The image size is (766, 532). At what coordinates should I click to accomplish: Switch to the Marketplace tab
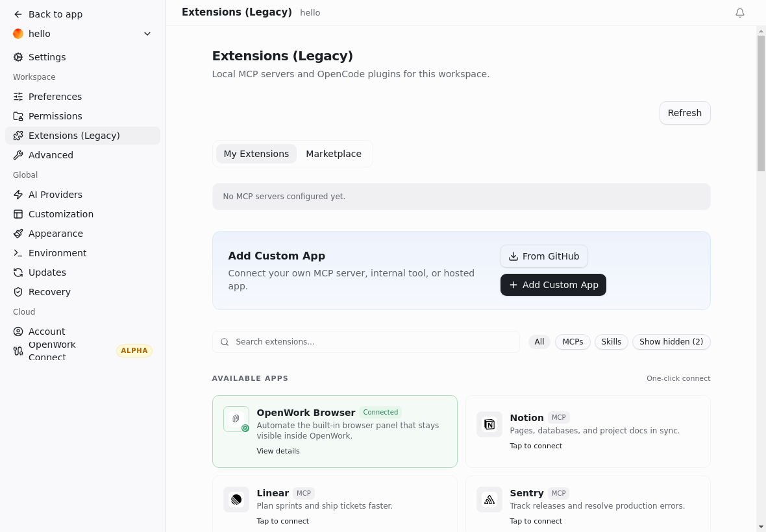click(334, 154)
